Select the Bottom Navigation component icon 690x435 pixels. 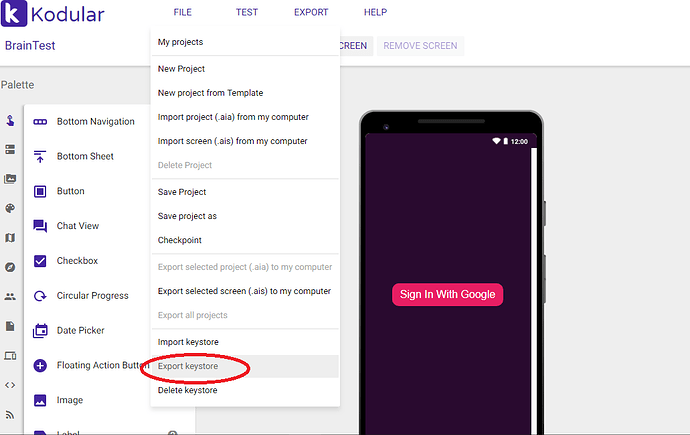point(40,122)
